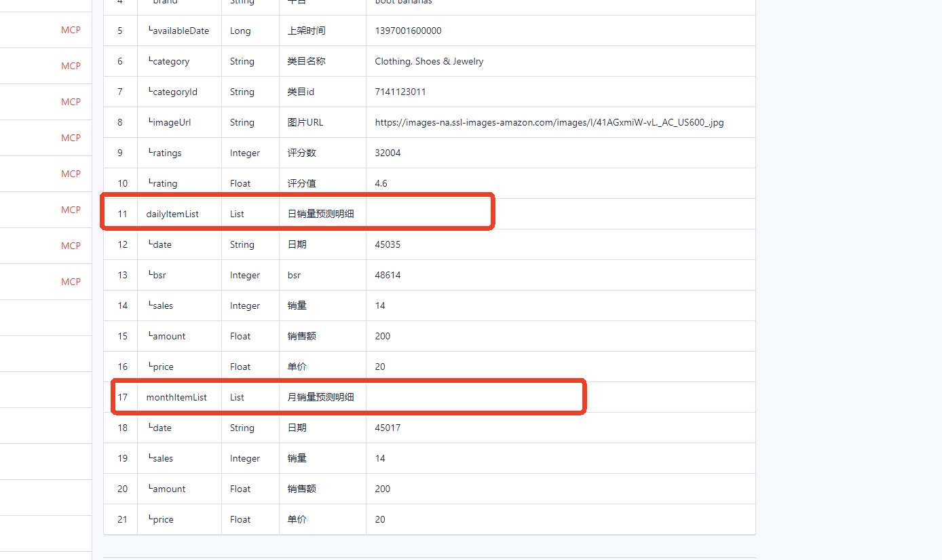This screenshot has height=560, width=942.
Task: Click the category id value 7141123011
Action: coord(400,92)
